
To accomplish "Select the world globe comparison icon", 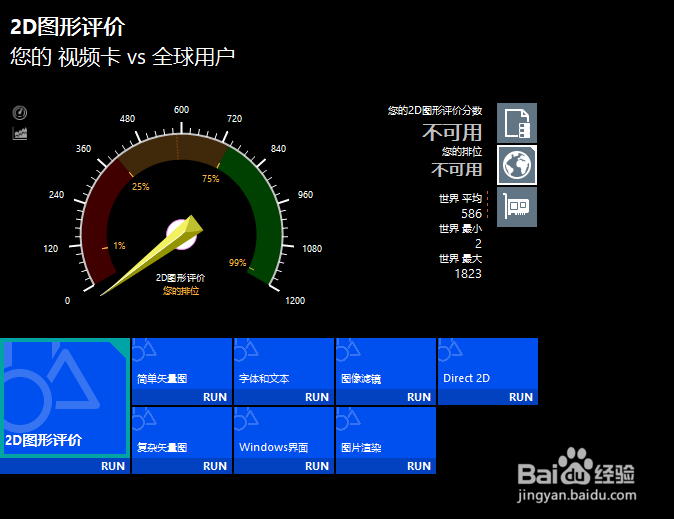I will [517, 165].
